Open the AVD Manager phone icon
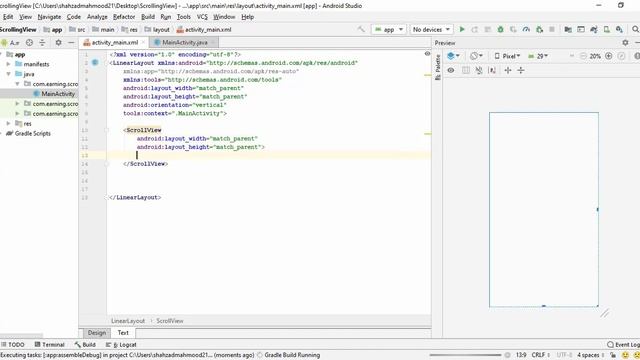The image size is (640, 360). point(607,29)
